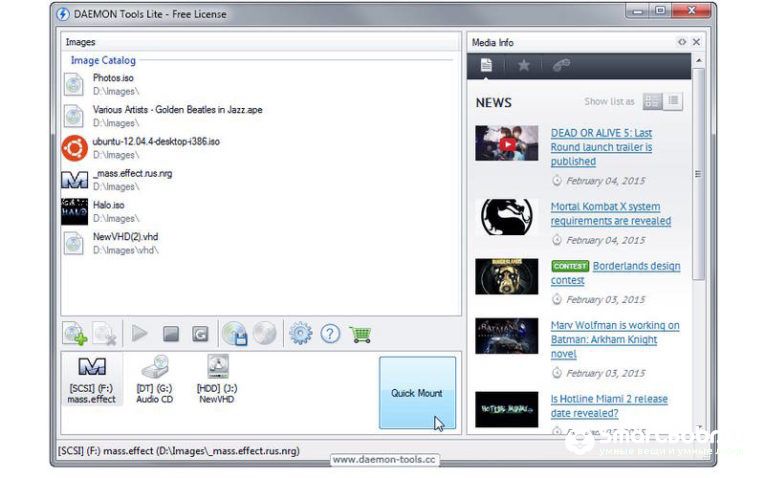Open DEAD OR ALIVE 5 launch trailer link

[x=602, y=147]
